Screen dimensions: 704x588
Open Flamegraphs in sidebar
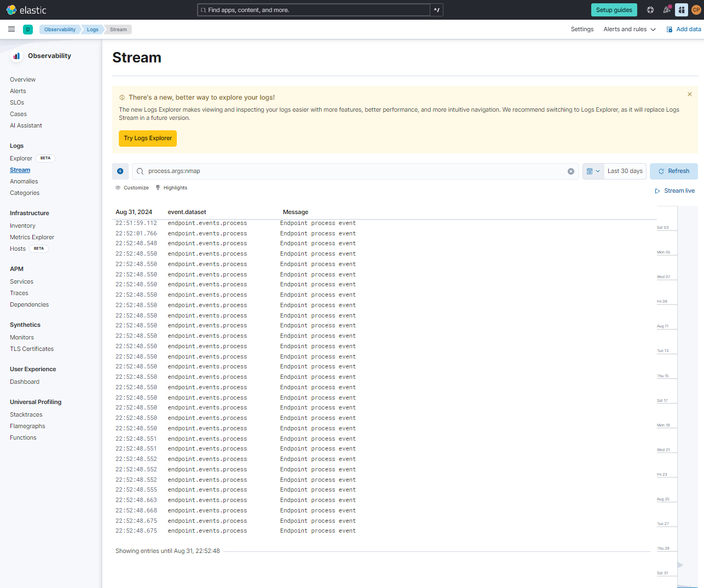coord(27,426)
